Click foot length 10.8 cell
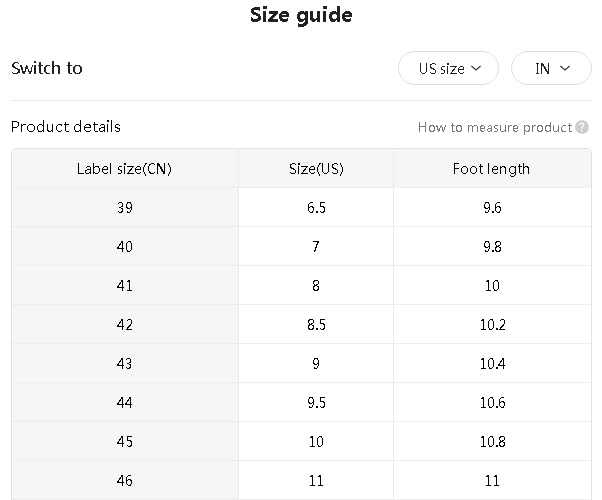Screen dimensions: 602x500 492,442
